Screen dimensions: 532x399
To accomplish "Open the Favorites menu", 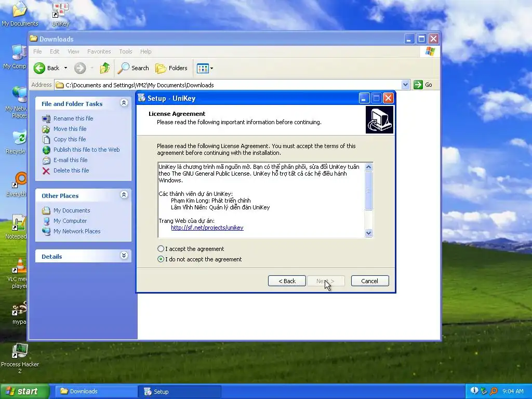I will coord(99,51).
